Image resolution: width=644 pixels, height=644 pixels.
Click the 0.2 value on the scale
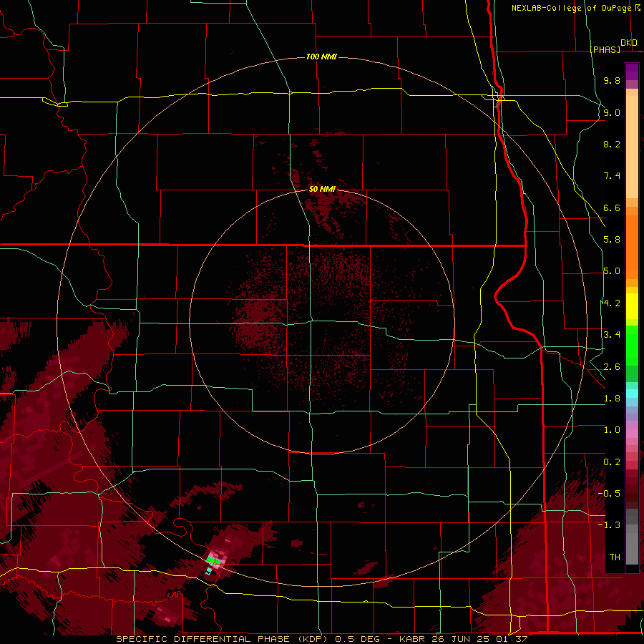(x=612, y=462)
